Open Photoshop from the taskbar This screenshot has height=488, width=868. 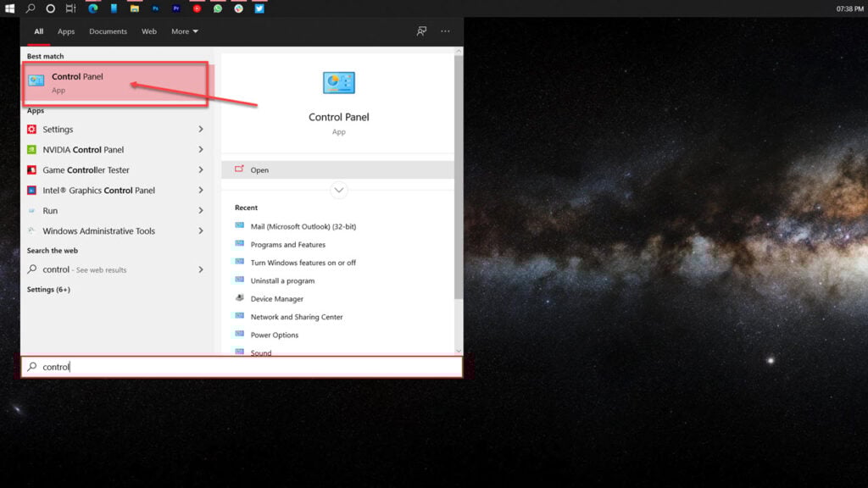tap(156, 8)
